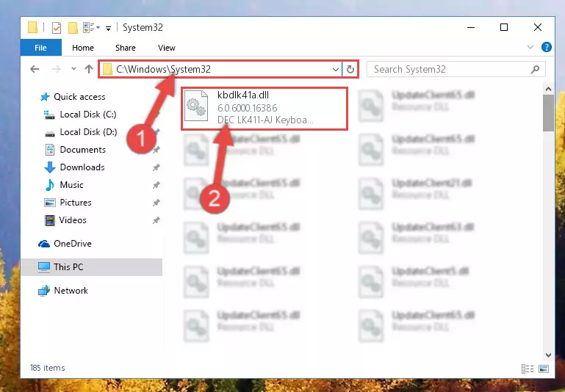Go forward with the right arrow
This screenshot has width=565, height=392.
[57, 69]
